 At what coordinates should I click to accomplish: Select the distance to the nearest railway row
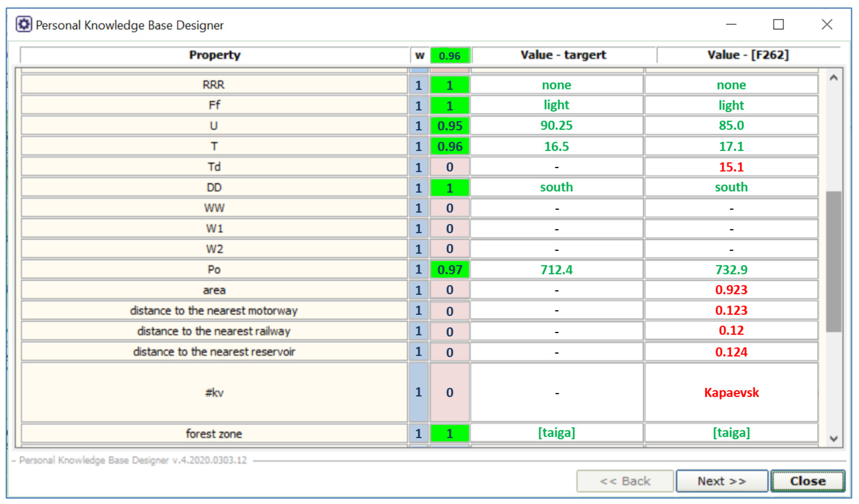(x=214, y=331)
